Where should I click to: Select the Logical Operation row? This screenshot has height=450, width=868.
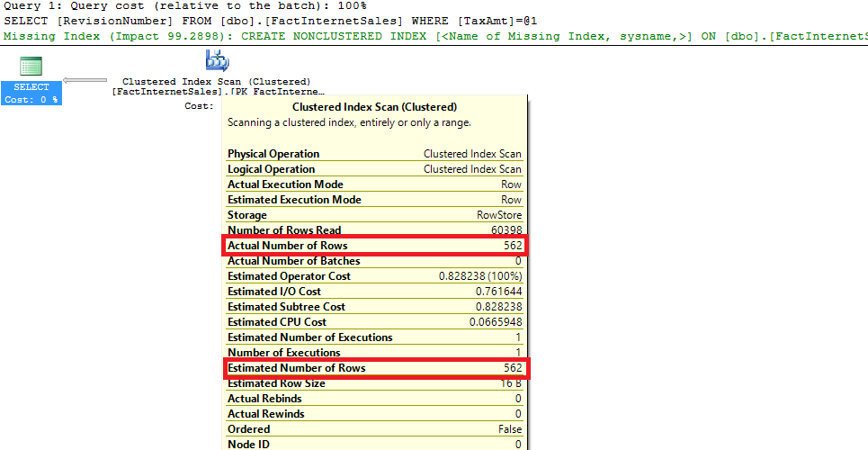[374, 169]
